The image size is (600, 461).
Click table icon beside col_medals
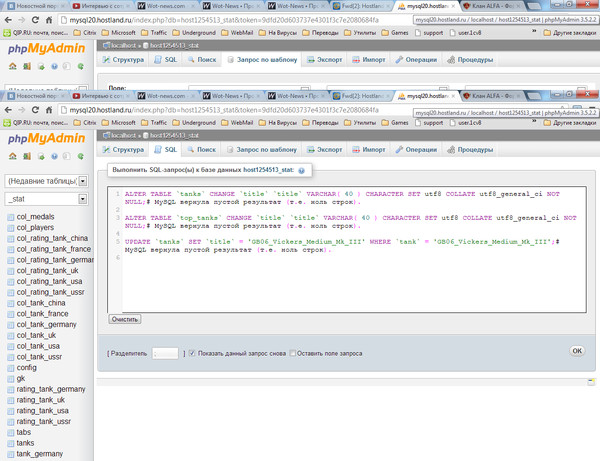tap(11, 217)
